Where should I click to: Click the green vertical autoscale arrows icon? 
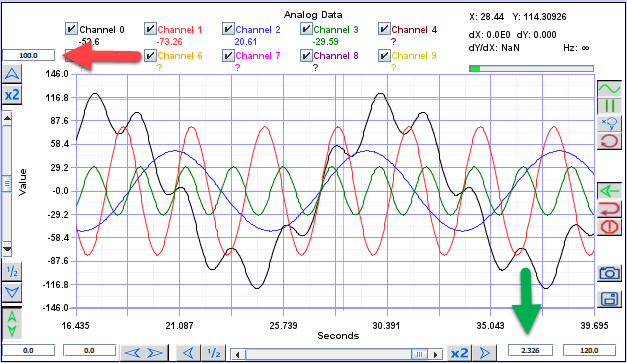pos(12,324)
